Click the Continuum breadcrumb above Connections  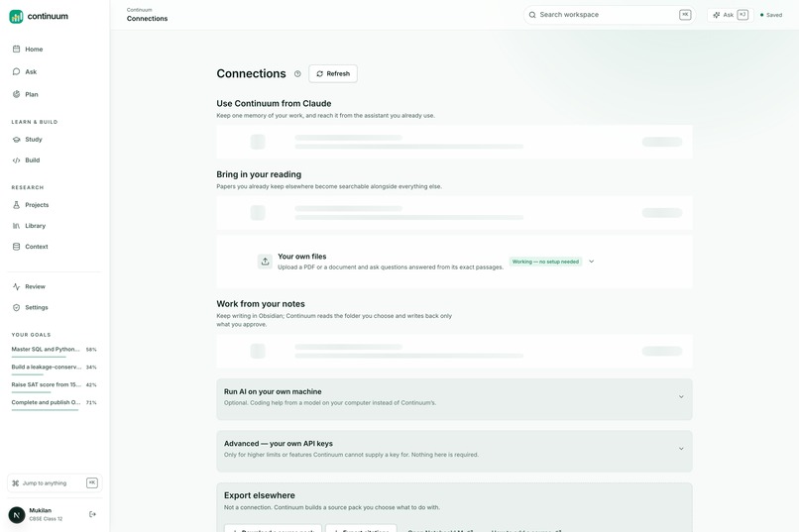coord(139,10)
